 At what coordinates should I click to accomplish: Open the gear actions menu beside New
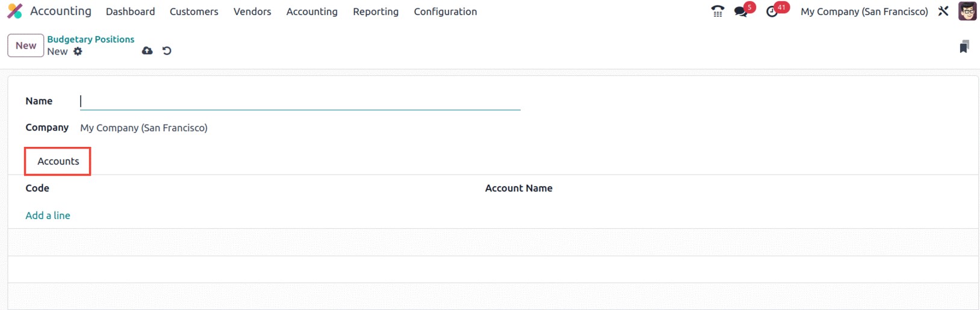78,52
